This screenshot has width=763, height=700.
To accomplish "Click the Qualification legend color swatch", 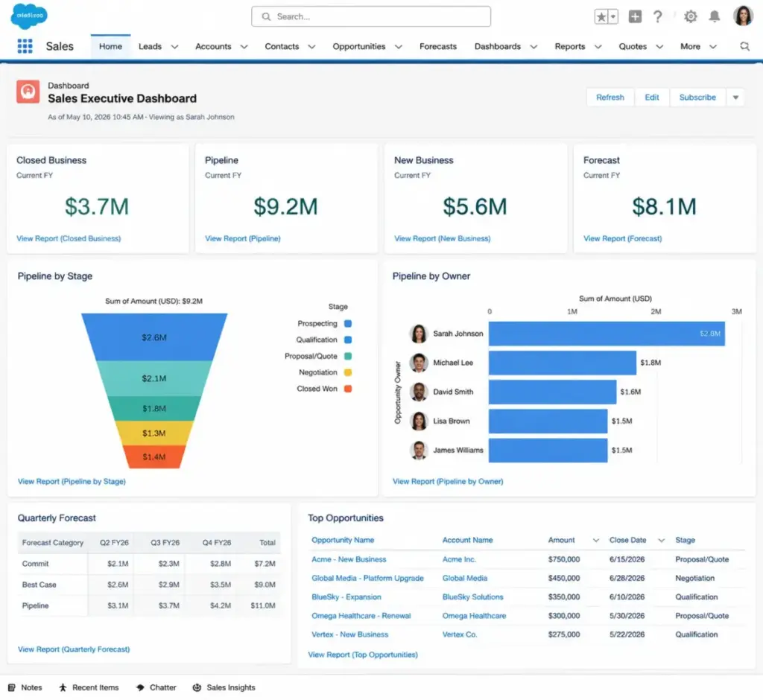I will (x=348, y=340).
